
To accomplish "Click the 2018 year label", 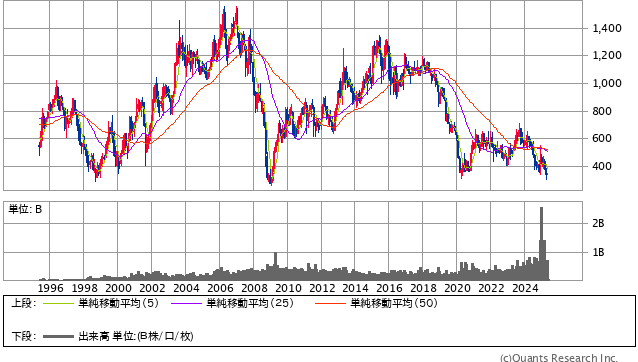I will pos(423,288).
